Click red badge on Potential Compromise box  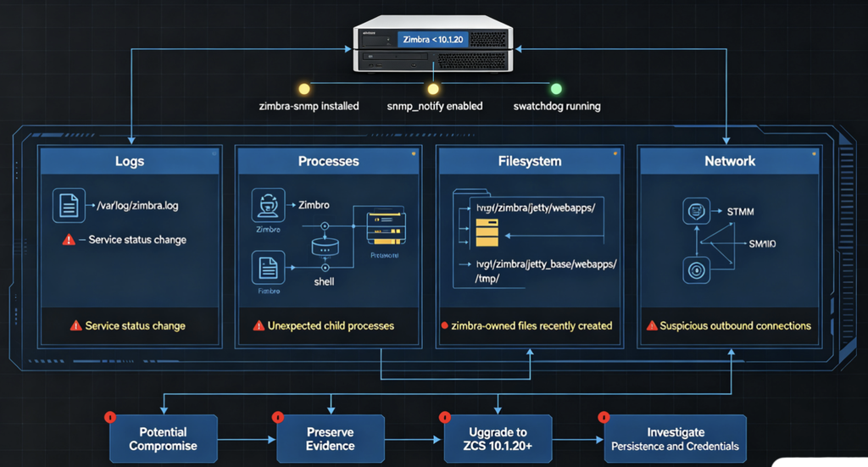pyautogui.click(x=110, y=417)
